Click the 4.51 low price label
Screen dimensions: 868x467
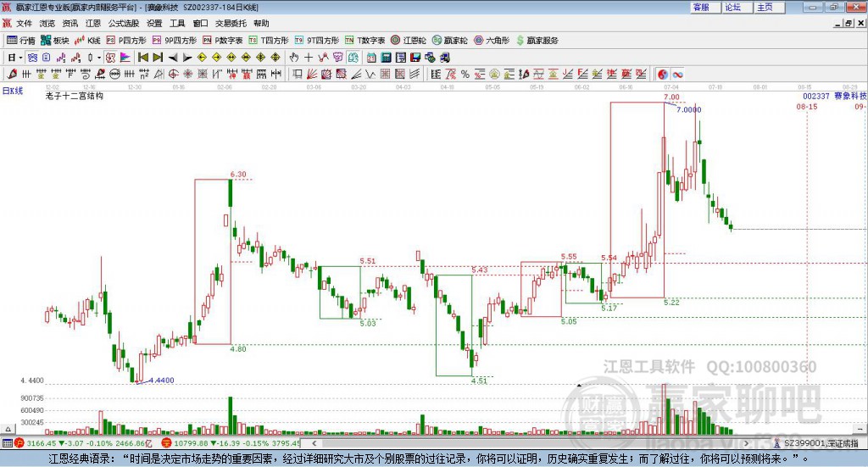[480, 381]
